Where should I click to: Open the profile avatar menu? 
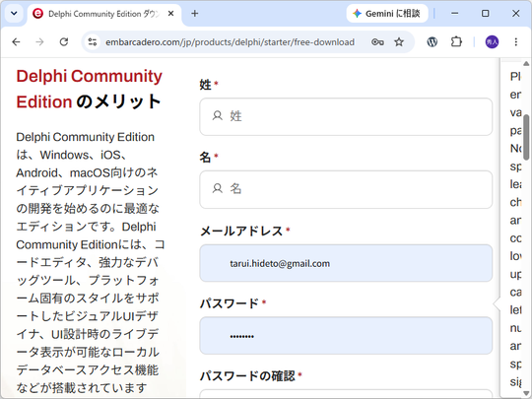492,42
